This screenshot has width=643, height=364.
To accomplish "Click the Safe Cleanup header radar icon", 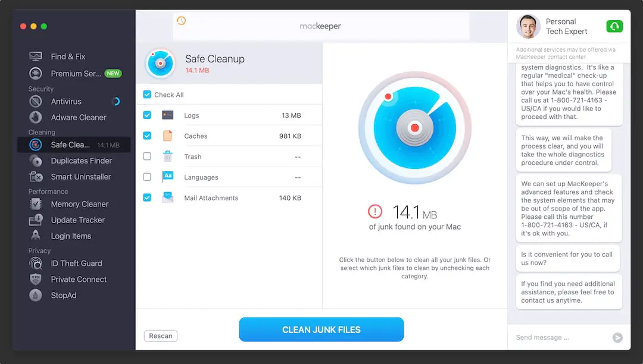I will tap(160, 64).
